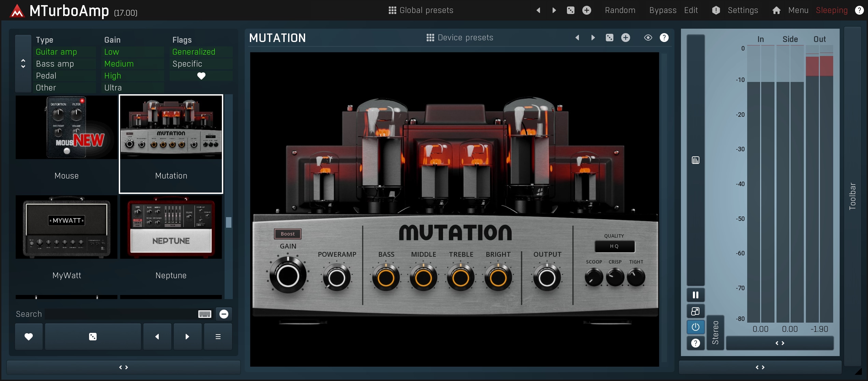Toggle the device visibility eye icon

click(x=648, y=38)
